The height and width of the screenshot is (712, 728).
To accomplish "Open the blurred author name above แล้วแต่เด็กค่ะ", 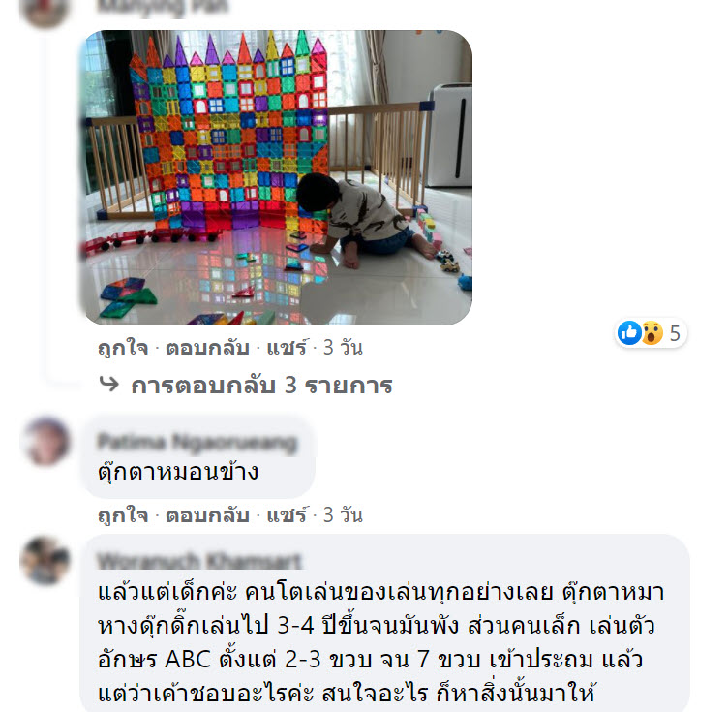I will pos(199,560).
